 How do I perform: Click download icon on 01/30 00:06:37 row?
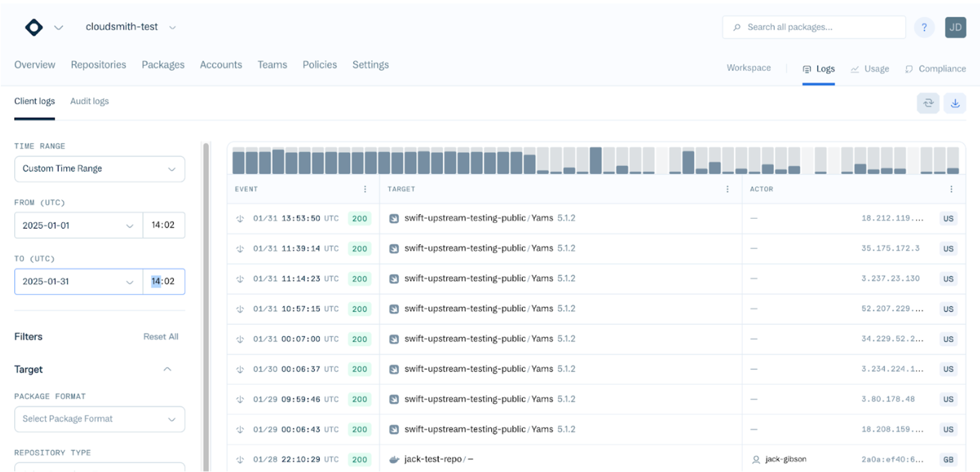240,369
